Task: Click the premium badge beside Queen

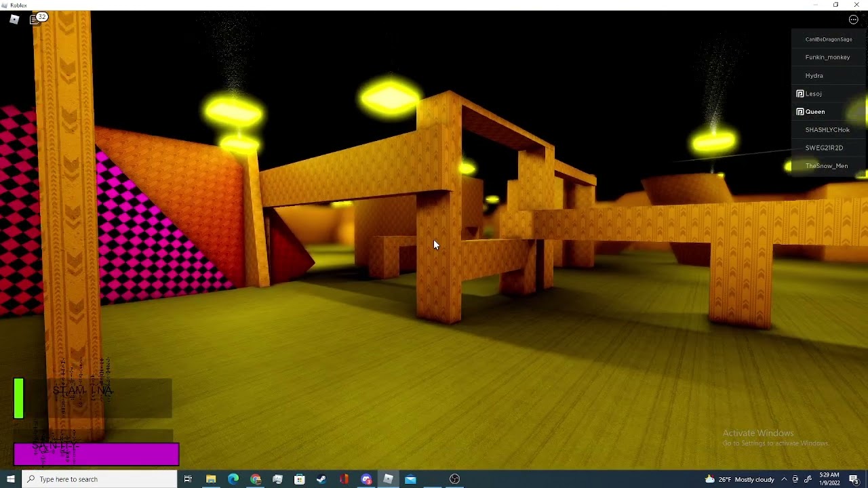Action: (800, 112)
